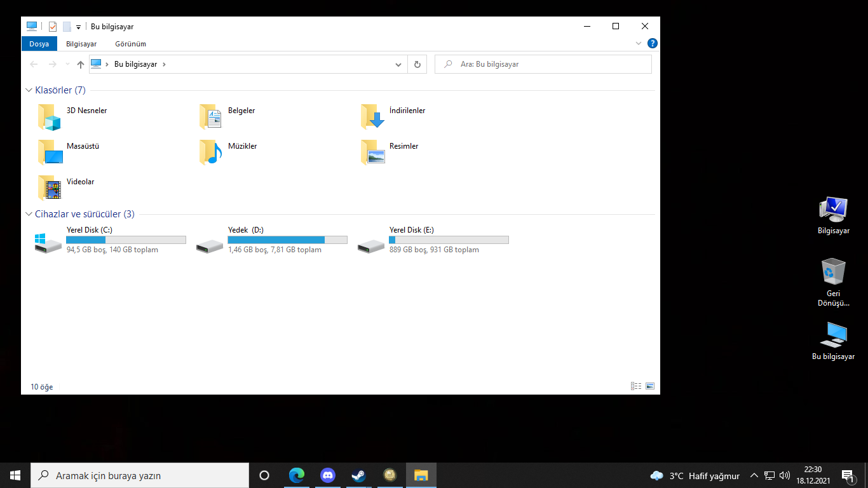Open the Bilgisayar ribbon tab

(x=81, y=44)
